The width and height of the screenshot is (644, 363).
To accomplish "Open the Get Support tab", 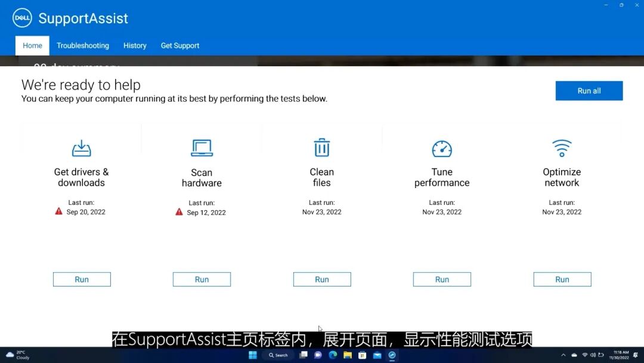I will click(x=180, y=45).
